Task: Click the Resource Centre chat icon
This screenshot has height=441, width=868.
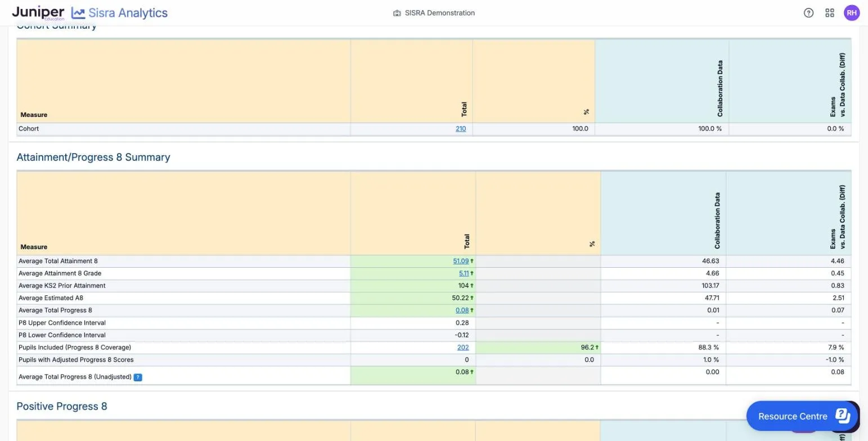Action: 843,416
